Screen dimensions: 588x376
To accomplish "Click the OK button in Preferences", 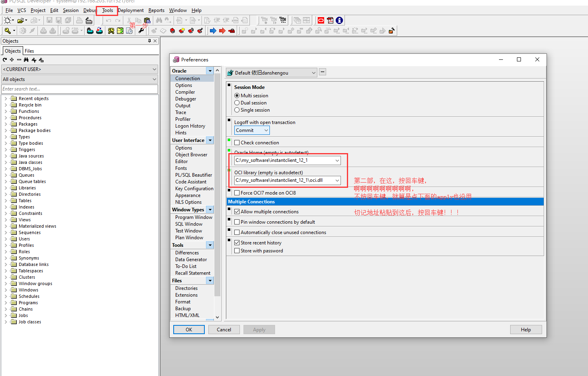I will 189,330.
